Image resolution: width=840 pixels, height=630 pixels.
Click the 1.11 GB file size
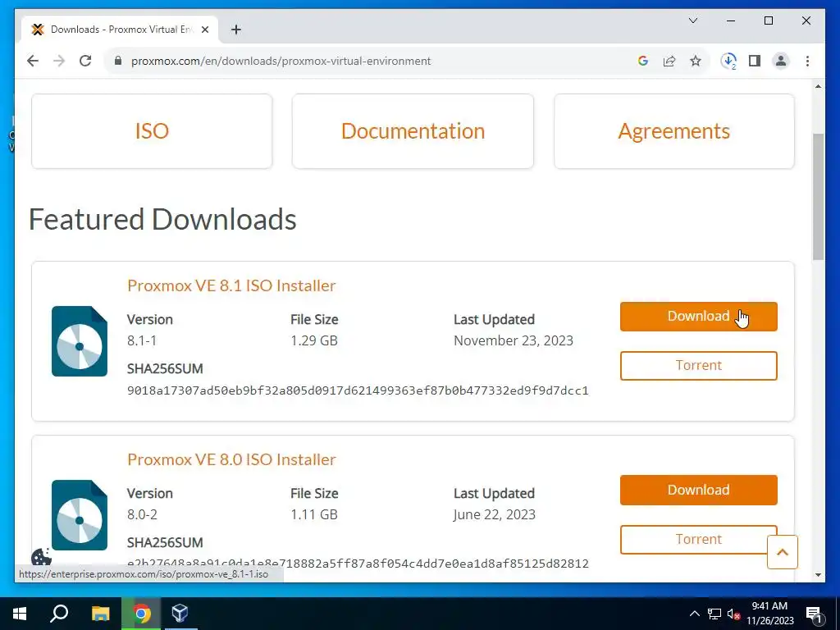click(x=314, y=515)
